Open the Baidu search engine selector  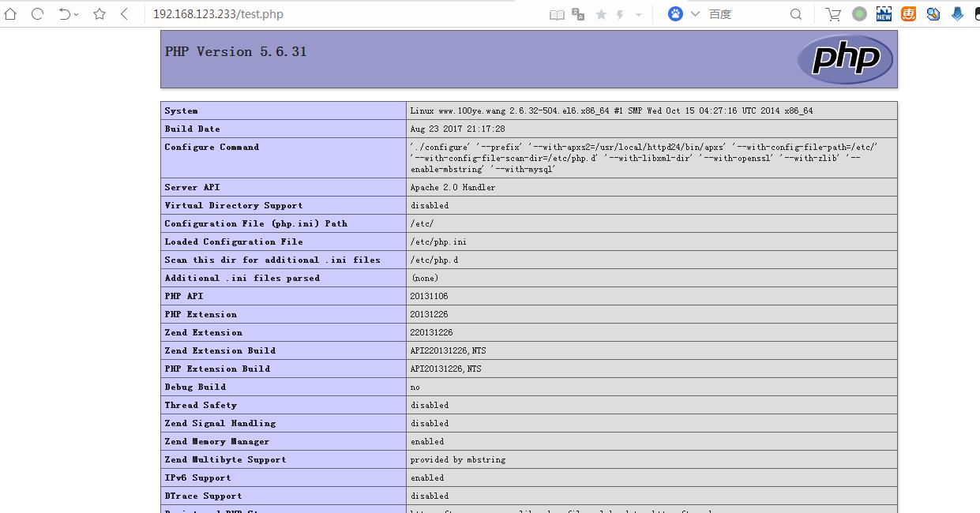(x=683, y=14)
